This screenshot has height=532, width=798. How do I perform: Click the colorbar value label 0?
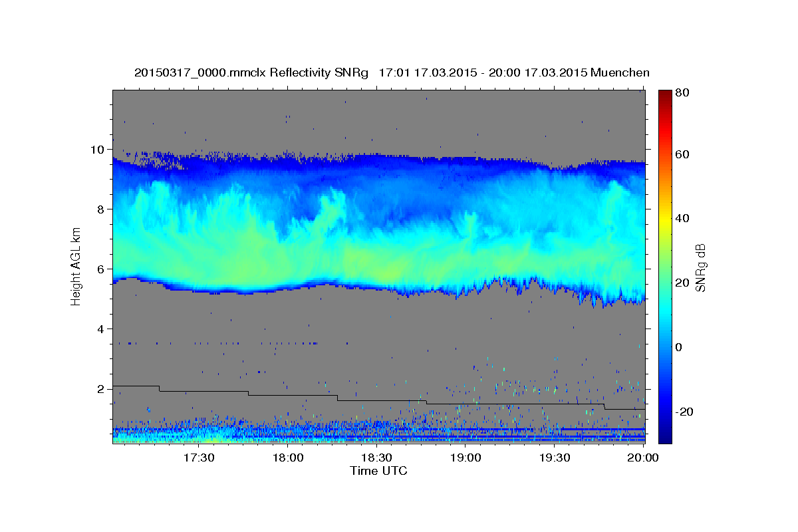pyautogui.click(x=678, y=347)
